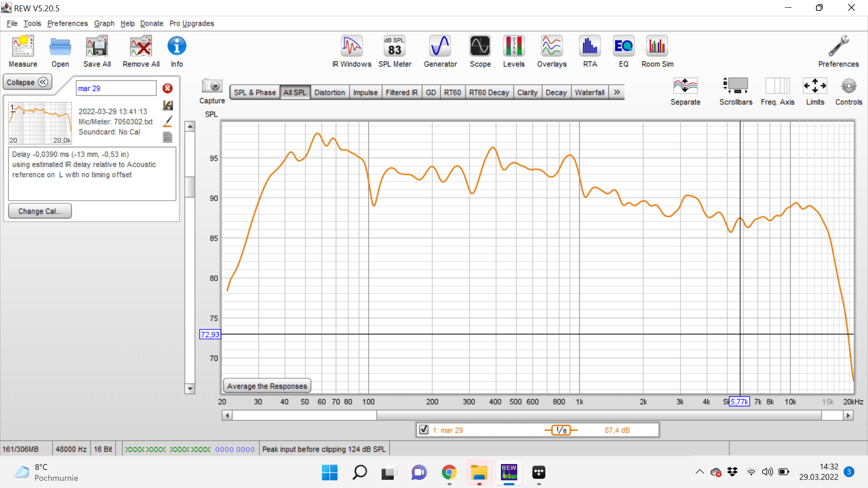Edit the measurement name field 'mar 29'
The width and height of the screenshot is (868, 488).
point(116,88)
